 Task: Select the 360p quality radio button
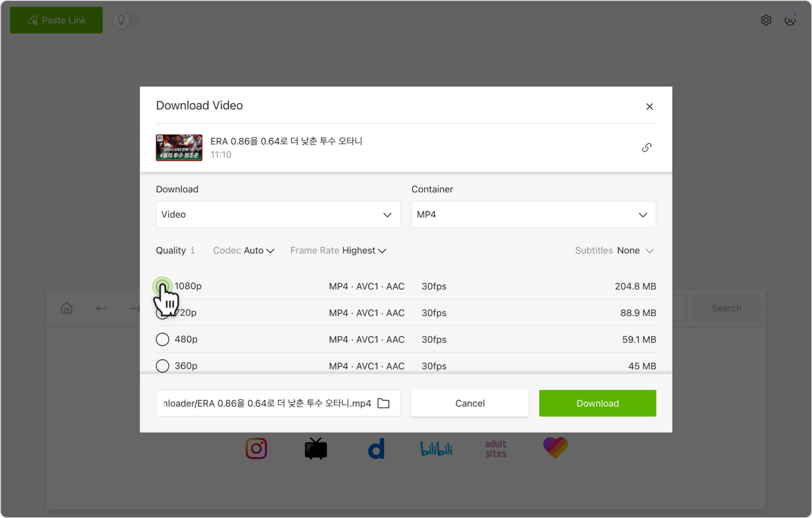coord(163,366)
